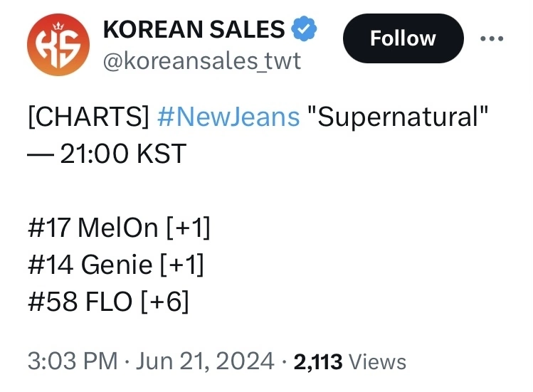This screenshot has height=392, width=533.
Task: Open the 2,113 view count
Action: tap(318, 361)
